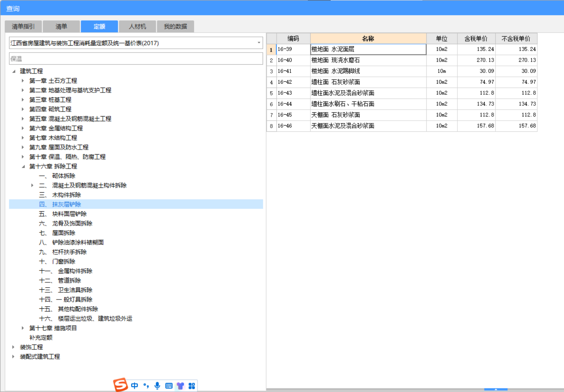Viewport: 564px width, 392px height.
Task: Click the 保温 search input field
Action: [x=136, y=59]
